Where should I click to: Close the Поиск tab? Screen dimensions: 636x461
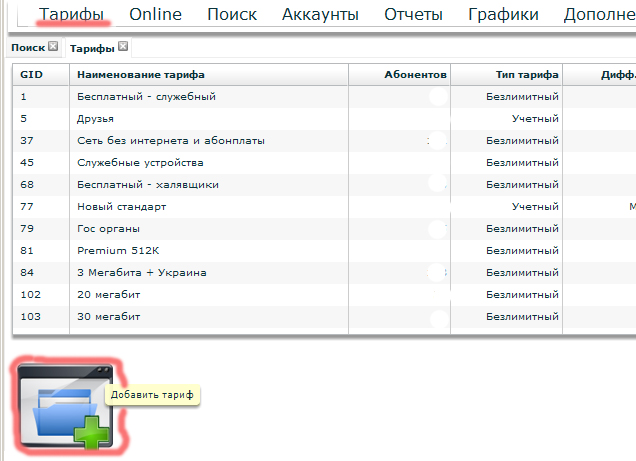[53, 47]
